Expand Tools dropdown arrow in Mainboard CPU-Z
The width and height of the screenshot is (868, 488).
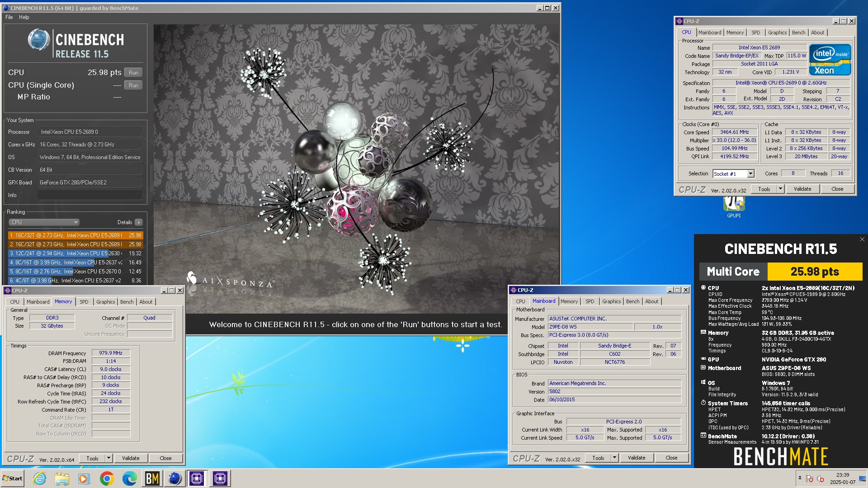[614, 458]
